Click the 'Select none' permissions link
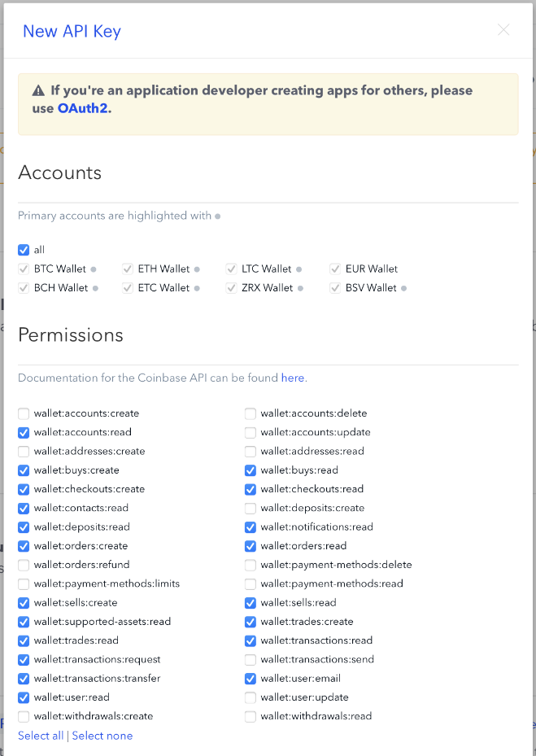 click(102, 736)
